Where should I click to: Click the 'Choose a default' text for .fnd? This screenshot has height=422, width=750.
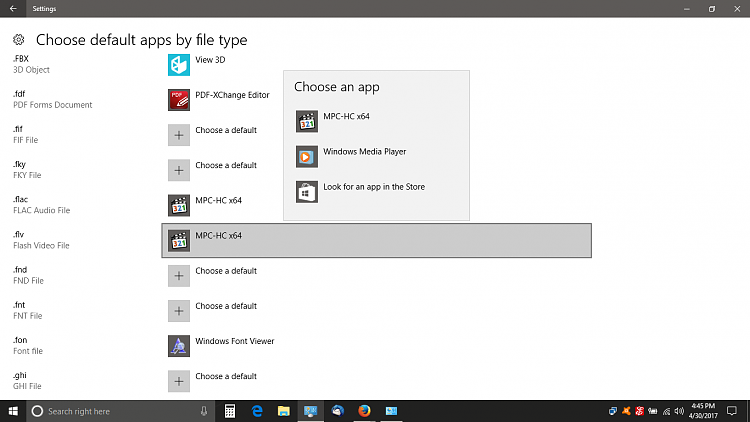(226, 271)
